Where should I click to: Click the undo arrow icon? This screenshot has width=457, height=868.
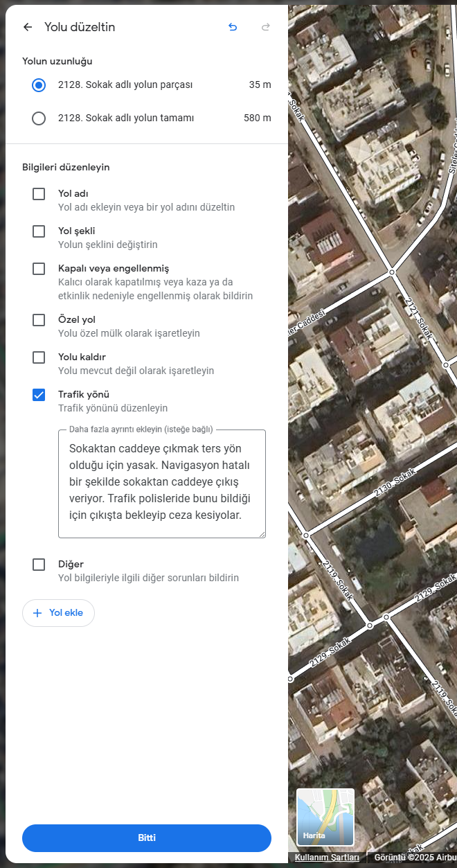233,27
